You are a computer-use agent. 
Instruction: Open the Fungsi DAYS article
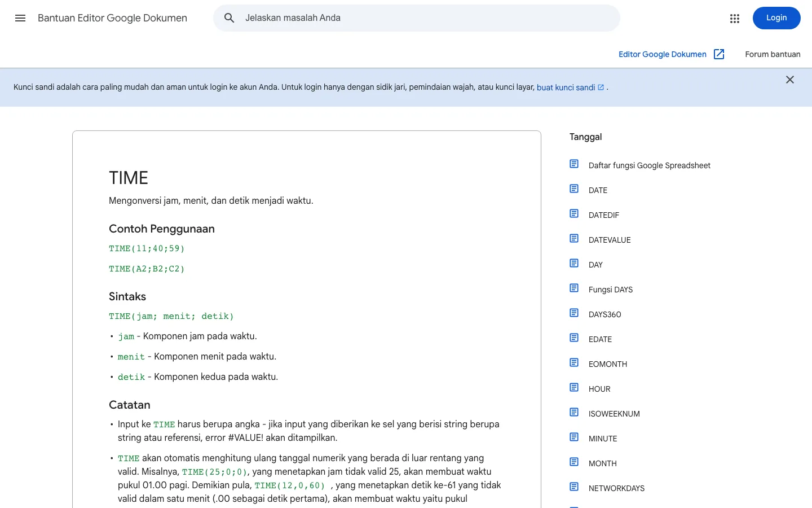click(x=611, y=290)
